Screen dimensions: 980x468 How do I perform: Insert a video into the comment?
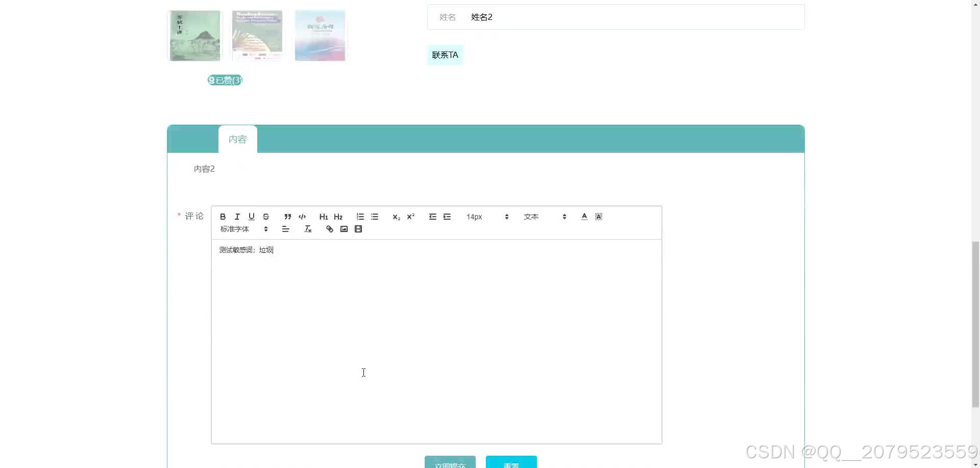359,229
